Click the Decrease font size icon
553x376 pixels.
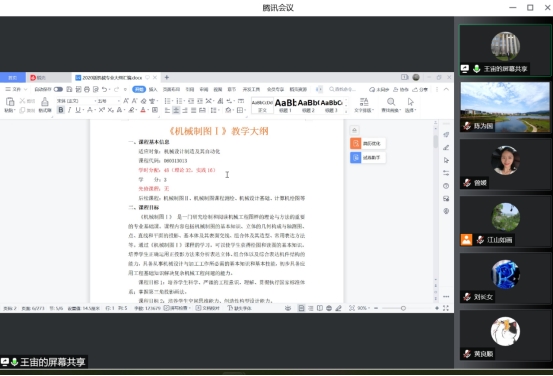tap(134, 101)
